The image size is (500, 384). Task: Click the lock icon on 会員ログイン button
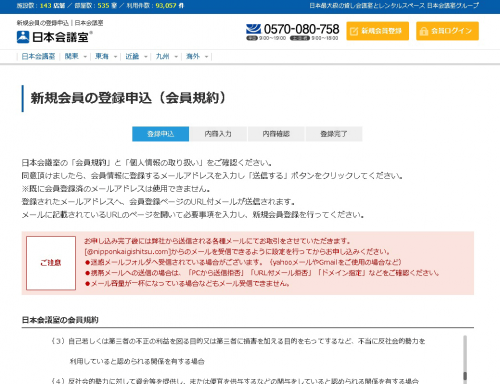pos(424,31)
